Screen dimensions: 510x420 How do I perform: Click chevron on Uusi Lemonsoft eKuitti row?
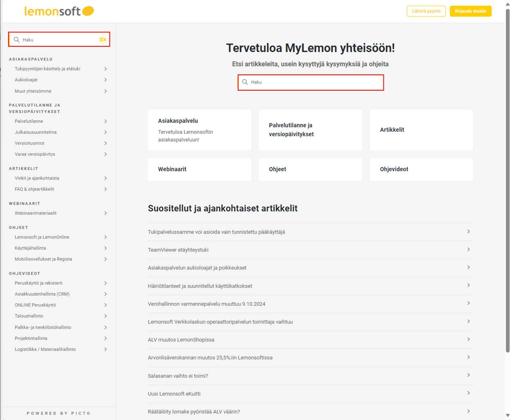click(x=468, y=393)
